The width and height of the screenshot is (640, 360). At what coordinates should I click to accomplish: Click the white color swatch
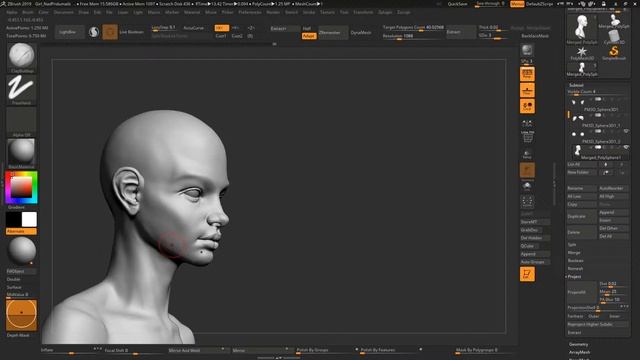[29, 219]
